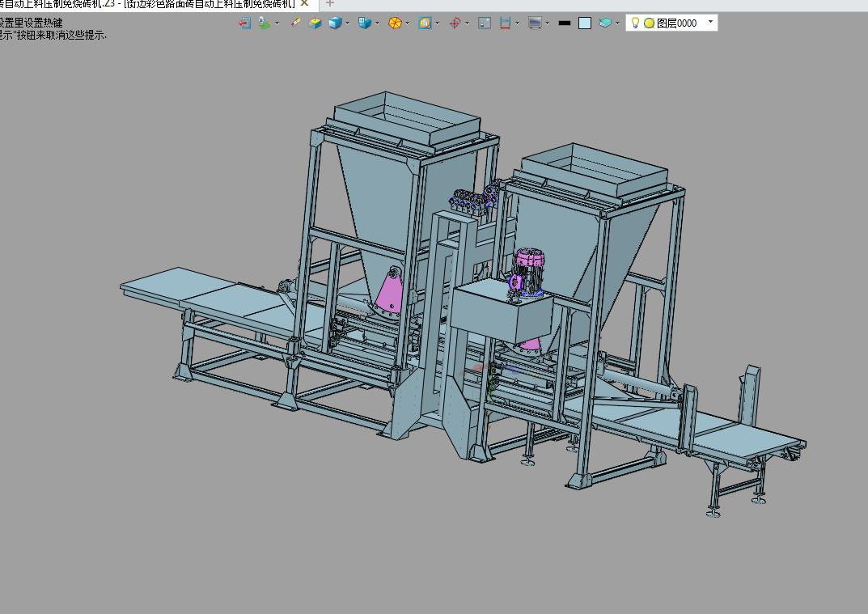Open the shaded cube display dropdown arrow
This screenshot has height=614, width=868.
pos(347,23)
